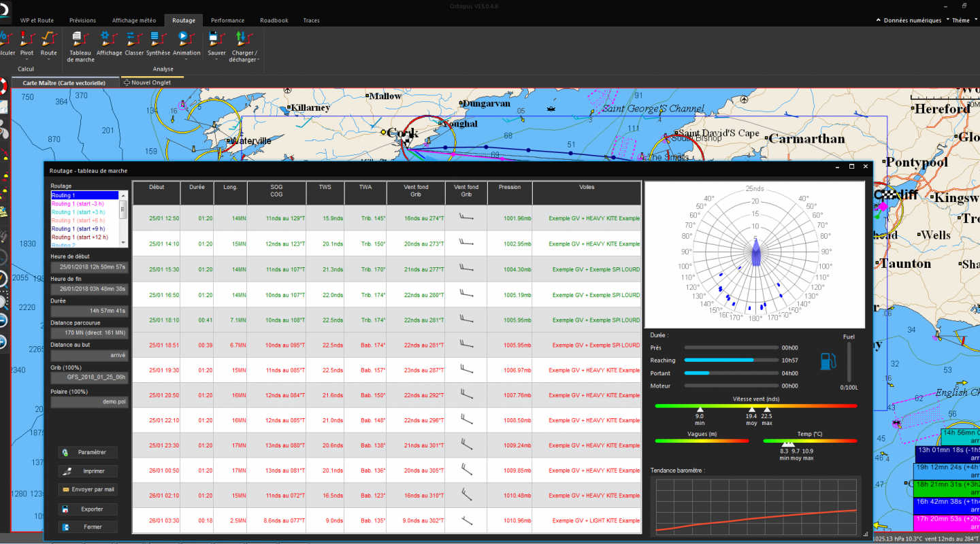The width and height of the screenshot is (980, 544).
Task: Expand the Pivot dropdown arrow
Action: (27, 59)
